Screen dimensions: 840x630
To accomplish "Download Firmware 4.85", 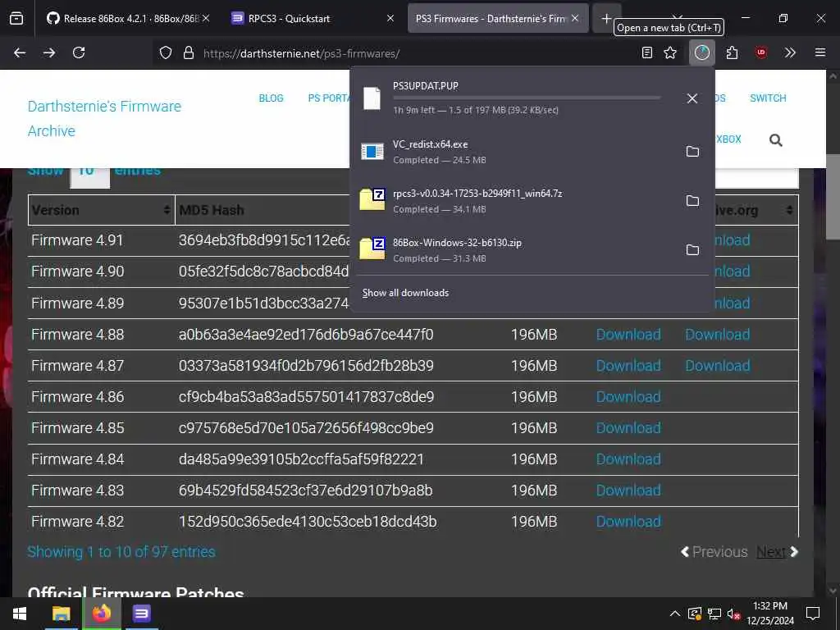I will (628, 428).
